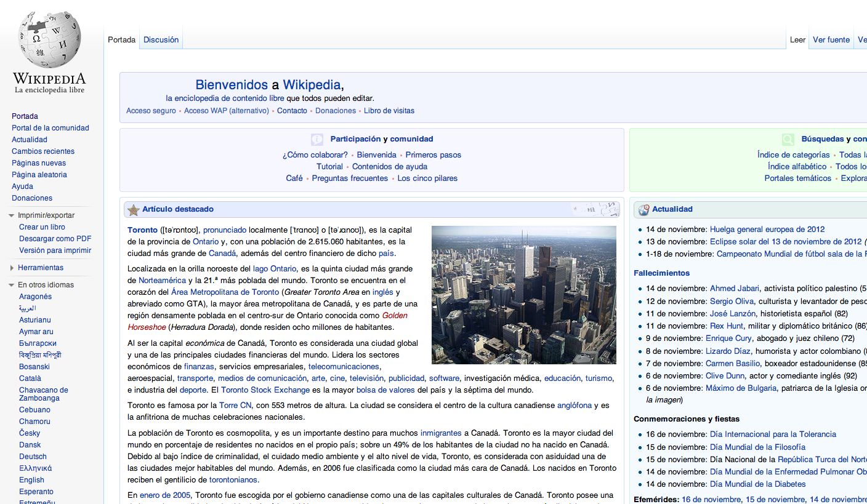Open the Contacto link

tap(292, 111)
